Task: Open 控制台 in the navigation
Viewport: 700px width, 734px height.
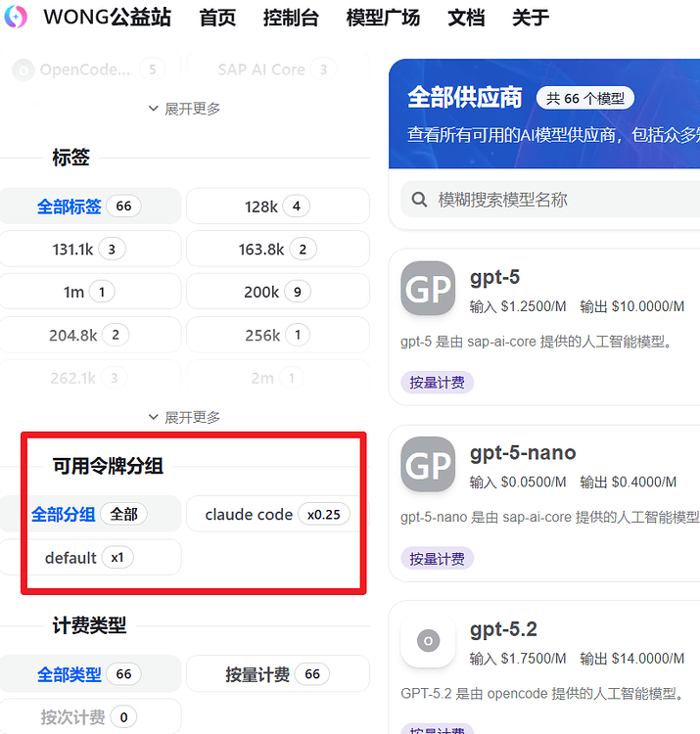Action: [291, 18]
